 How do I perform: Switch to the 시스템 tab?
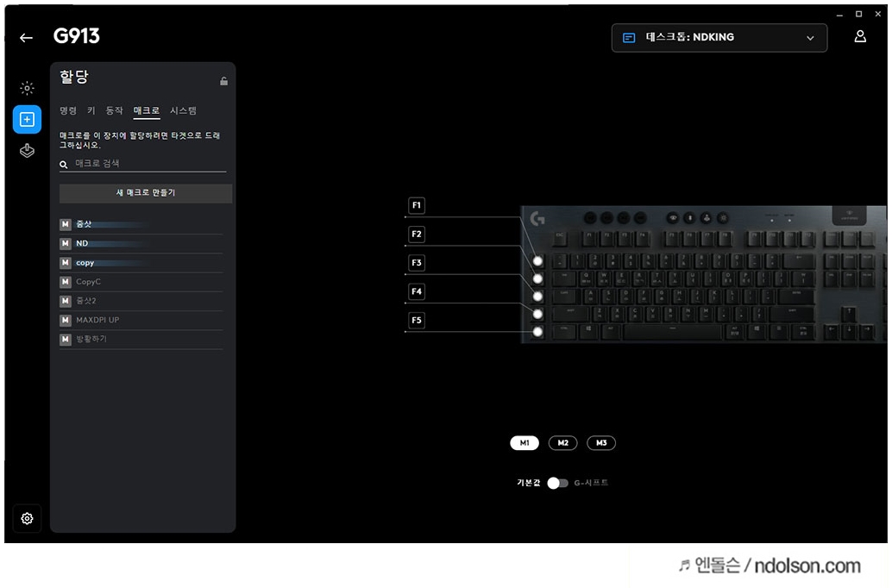point(183,110)
